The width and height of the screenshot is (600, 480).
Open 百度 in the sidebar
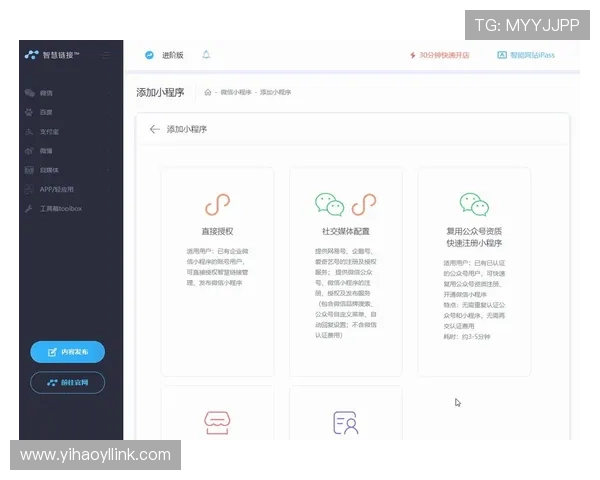(46, 112)
